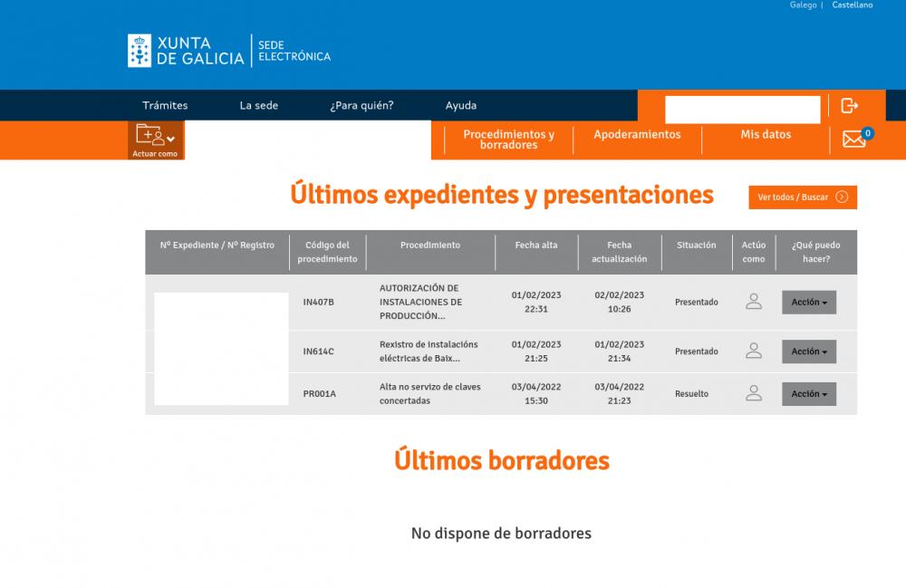This screenshot has width=906, height=588.
Task: Click the PR001A procedure code
Action: tap(320, 394)
